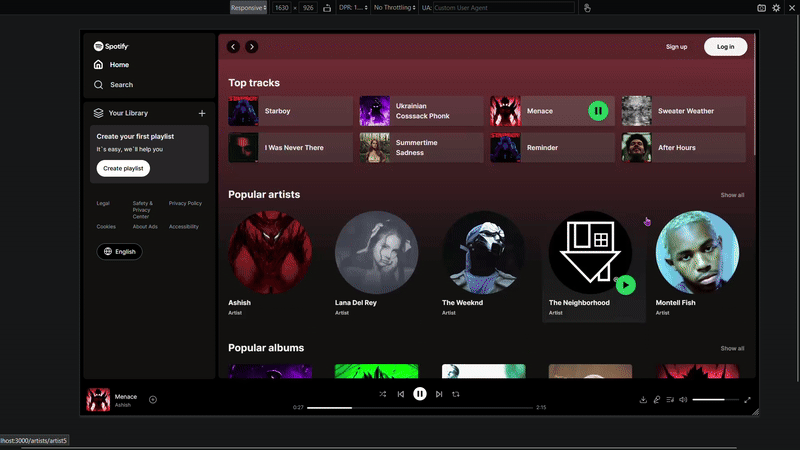
Task: Open the About Ads link
Action: [x=145, y=227]
